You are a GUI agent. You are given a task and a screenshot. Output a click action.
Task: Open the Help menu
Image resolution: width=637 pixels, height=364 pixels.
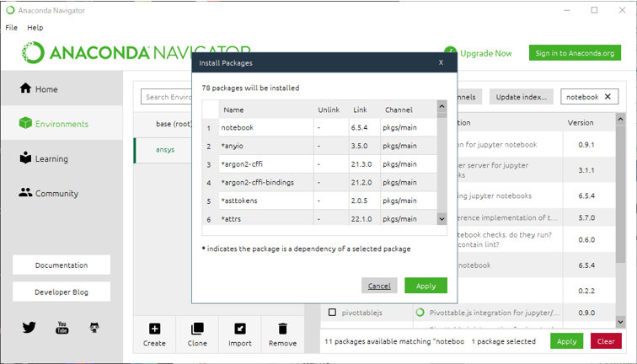35,28
